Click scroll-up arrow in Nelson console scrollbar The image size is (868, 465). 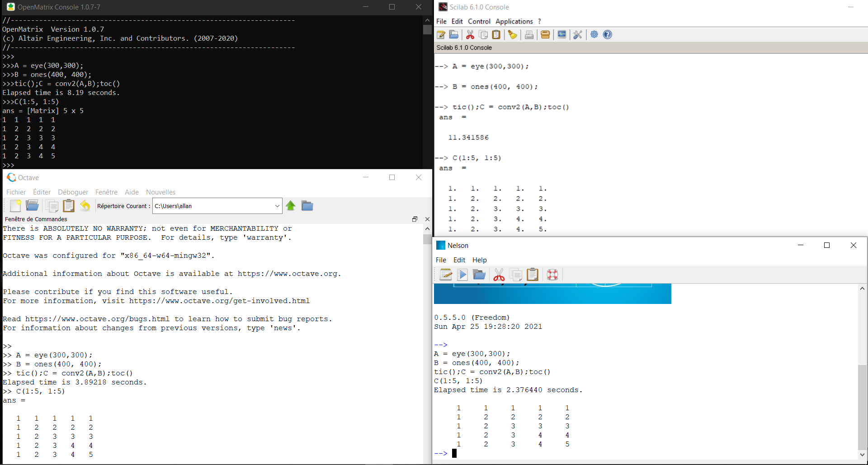[862, 288]
